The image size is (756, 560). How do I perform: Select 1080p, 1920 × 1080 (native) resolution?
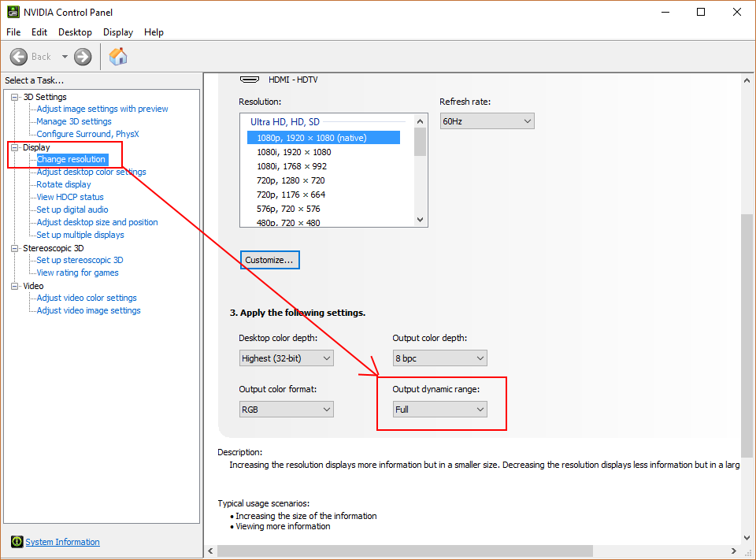pos(324,138)
